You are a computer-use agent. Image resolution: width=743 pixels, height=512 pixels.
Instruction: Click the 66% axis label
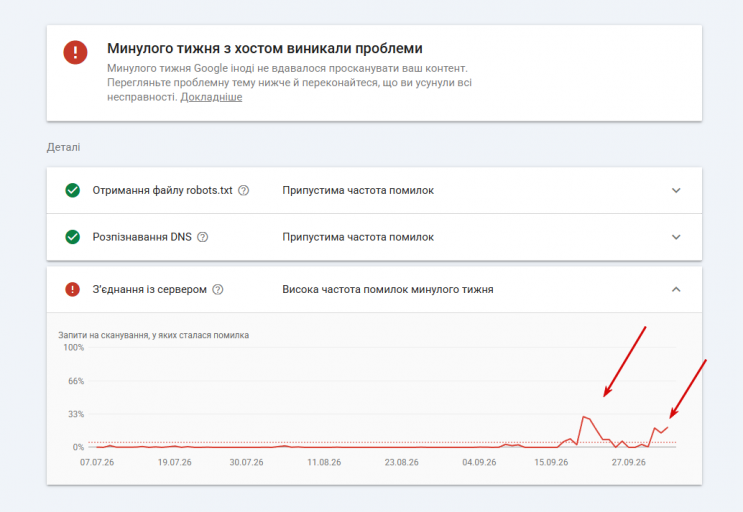76,381
